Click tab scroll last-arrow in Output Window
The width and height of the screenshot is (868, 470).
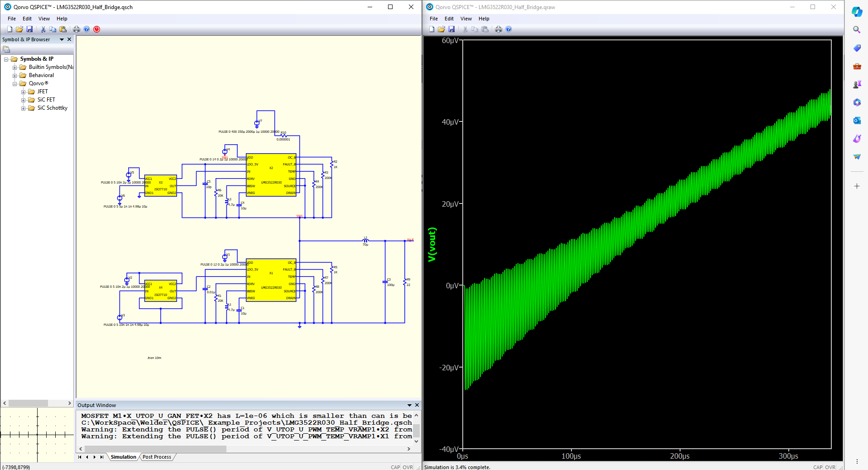(102, 457)
